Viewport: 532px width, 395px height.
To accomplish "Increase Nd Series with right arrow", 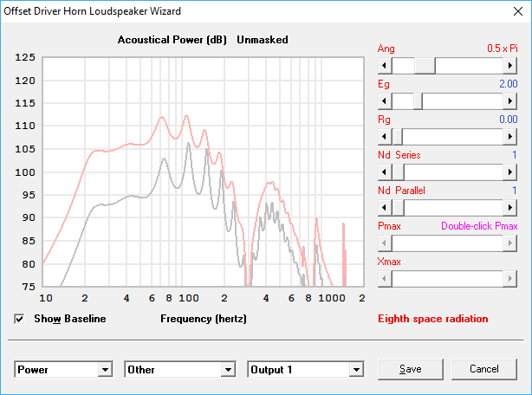I will tap(509, 172).
